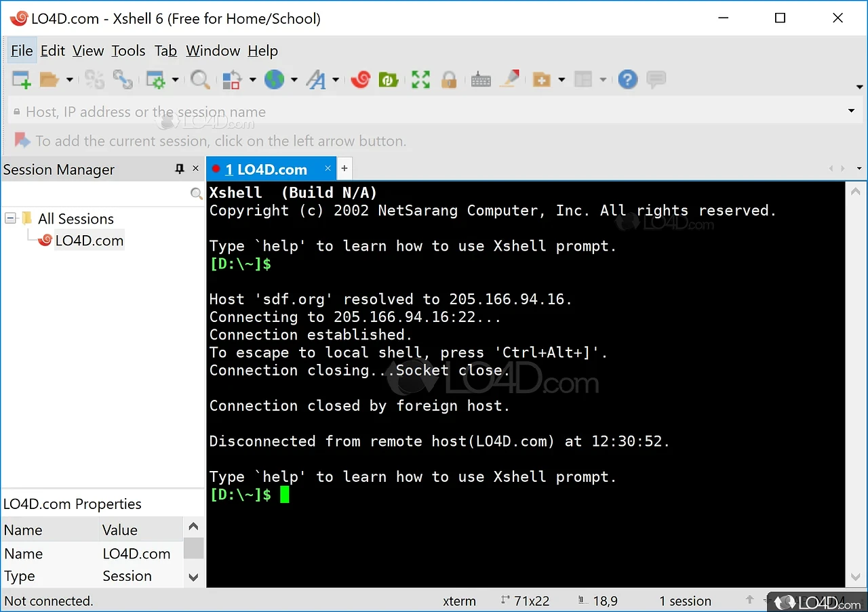Click the speech bubble toolbar icon
Screen dimensions: 868x612
pyautogui.click(x=656, y=80)
